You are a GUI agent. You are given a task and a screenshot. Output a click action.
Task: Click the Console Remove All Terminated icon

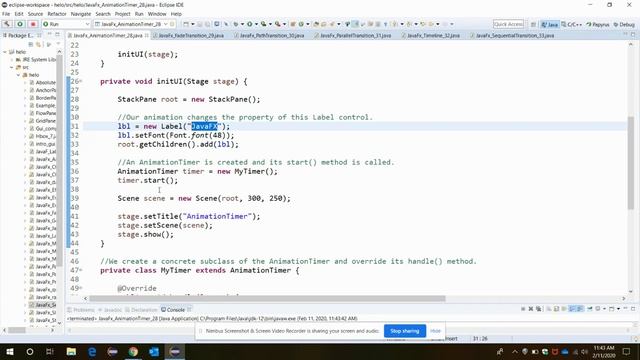pos(539,309)
